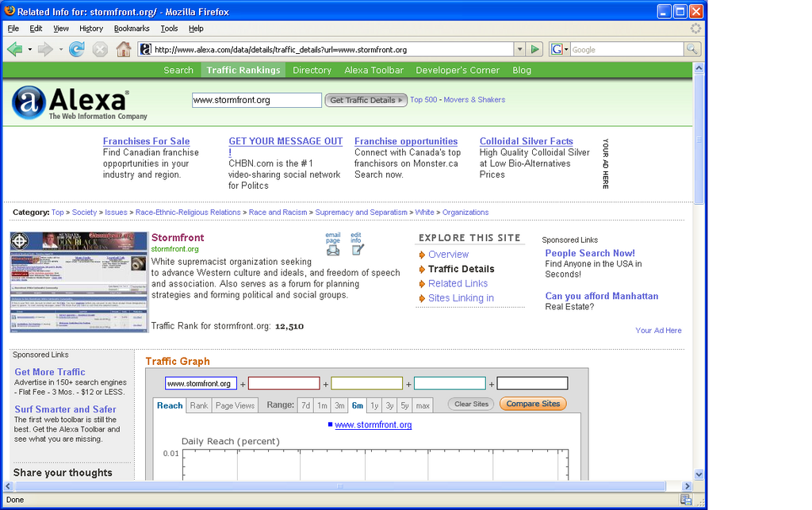Click the teal-bordered compare site field
The height and width of the screenshot is (510, 812).
click(450, 383)
